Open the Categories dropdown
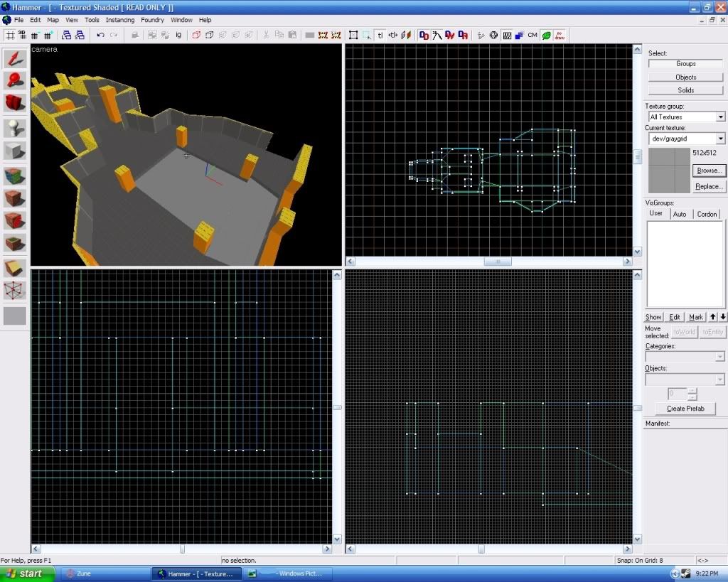 [x=719, y=357]
